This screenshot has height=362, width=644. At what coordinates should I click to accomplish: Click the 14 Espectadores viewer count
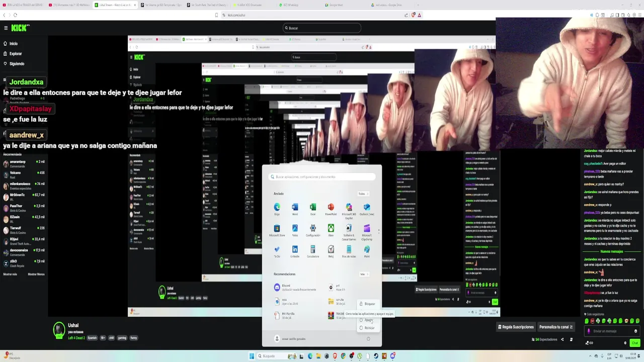coord(544,339)
